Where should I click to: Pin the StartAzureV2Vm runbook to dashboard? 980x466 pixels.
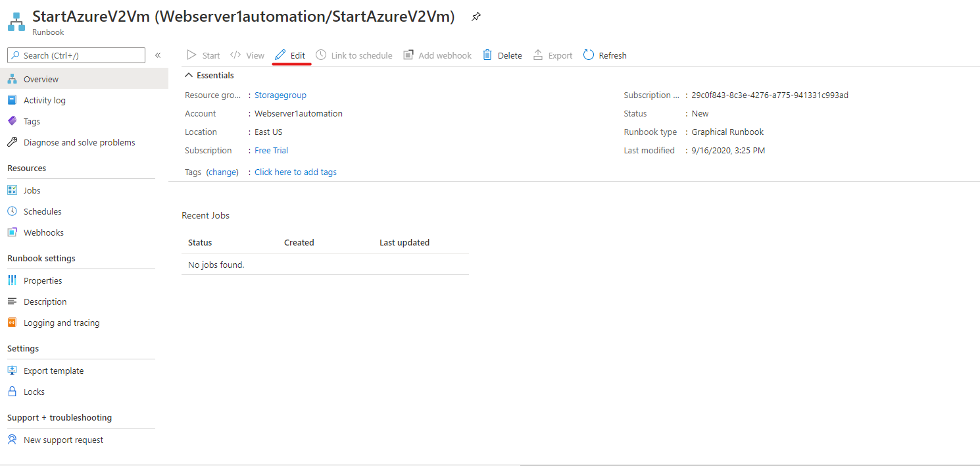[476, 17]
